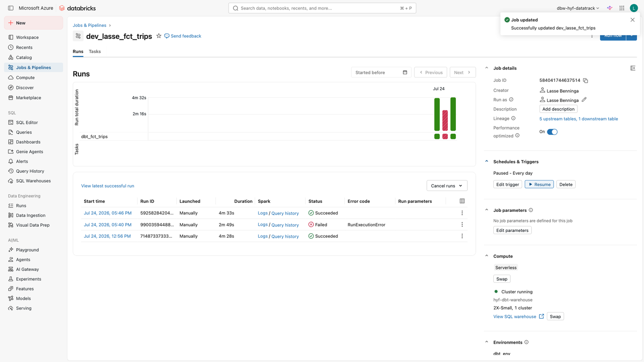This screenshot has height=362, width=644.
Task: Open the calendar date picker icon
Action: tap(405, 72)
